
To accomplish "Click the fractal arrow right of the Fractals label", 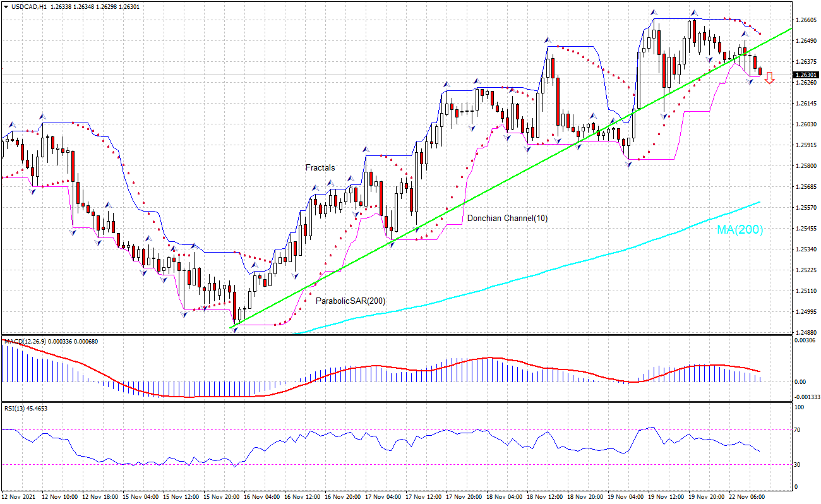I will [365, 149].
